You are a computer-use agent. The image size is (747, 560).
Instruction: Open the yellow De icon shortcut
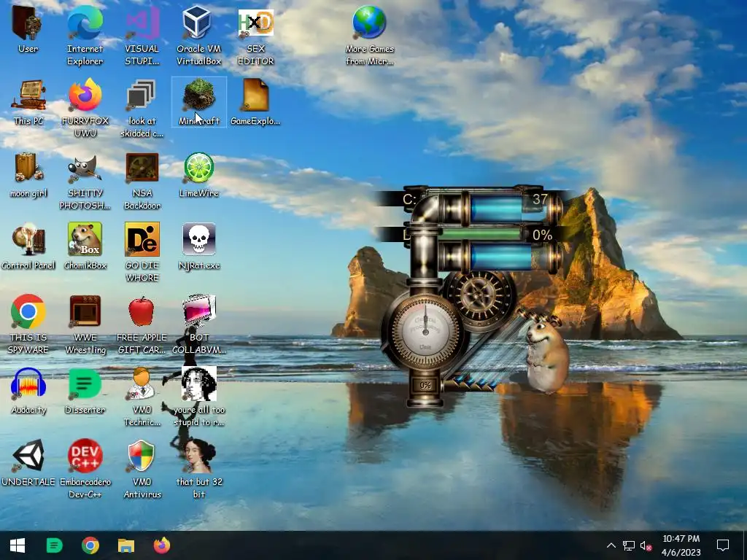[x=142, y=239]
